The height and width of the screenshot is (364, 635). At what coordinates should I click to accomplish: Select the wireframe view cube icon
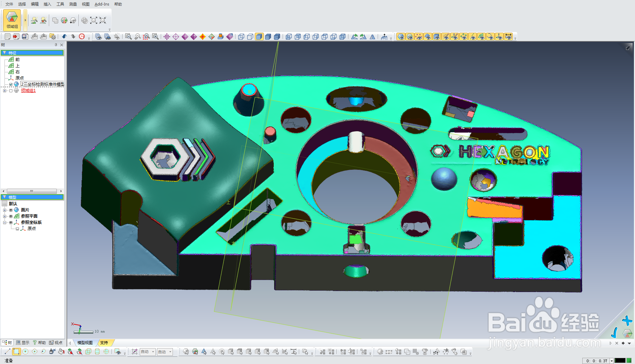point(241,37)
